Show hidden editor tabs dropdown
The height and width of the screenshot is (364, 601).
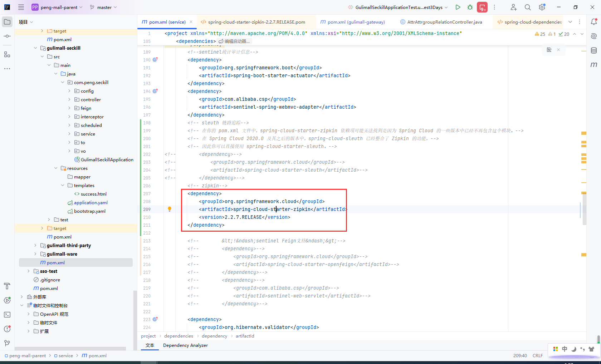[x=570, y=22]
